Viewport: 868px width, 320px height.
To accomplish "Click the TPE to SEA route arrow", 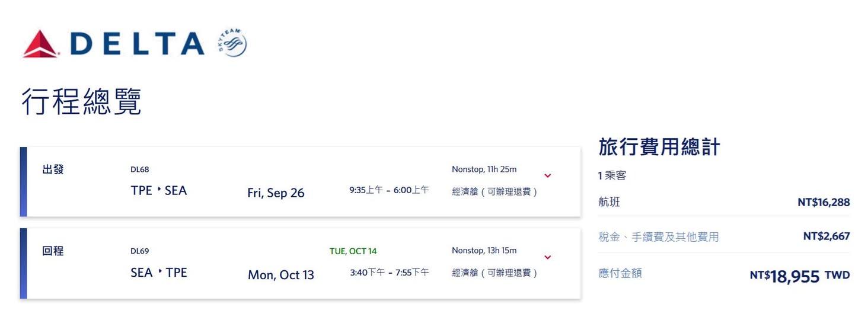I will click(x=159, y=190).
